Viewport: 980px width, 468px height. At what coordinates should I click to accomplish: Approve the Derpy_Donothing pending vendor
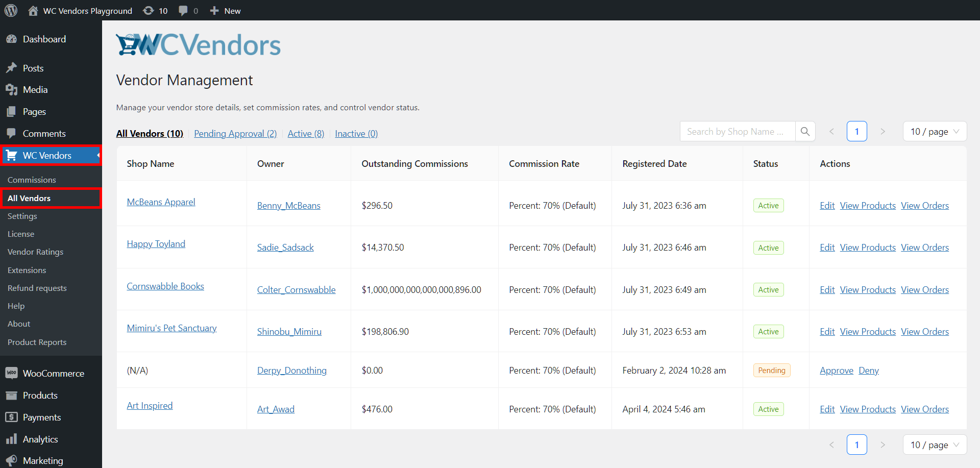tap(836, 371)
